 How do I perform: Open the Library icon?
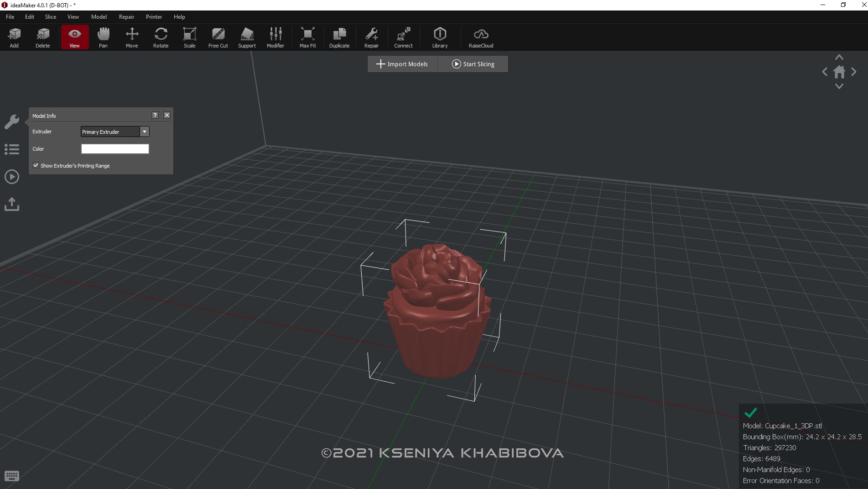pos(440,37)
